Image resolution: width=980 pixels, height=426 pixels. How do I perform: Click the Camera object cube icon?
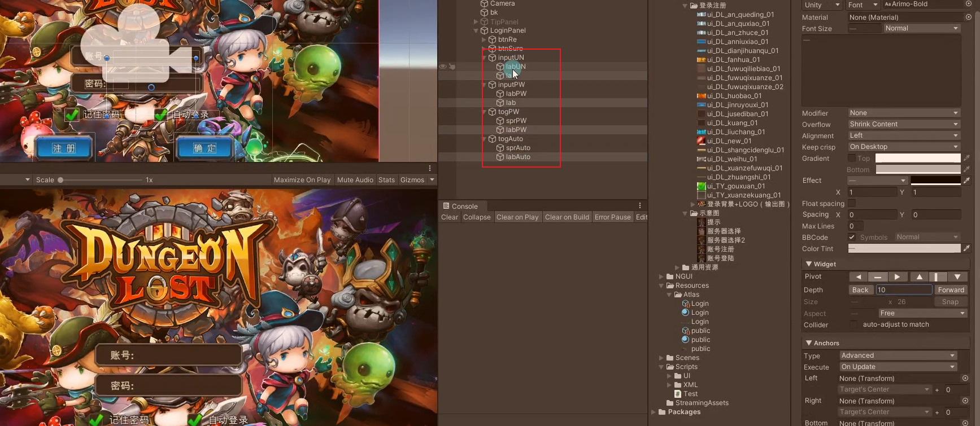click(484, 3)
